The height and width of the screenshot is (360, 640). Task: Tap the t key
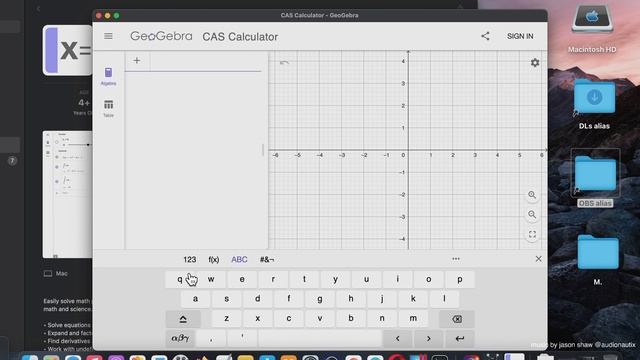pyautogui.click(x=304, y=279)
